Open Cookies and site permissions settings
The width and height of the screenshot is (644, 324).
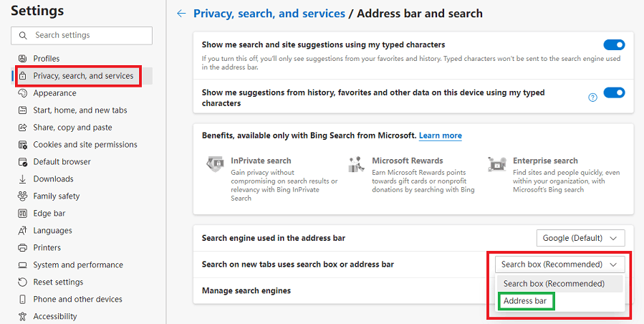tap(85, 145)
